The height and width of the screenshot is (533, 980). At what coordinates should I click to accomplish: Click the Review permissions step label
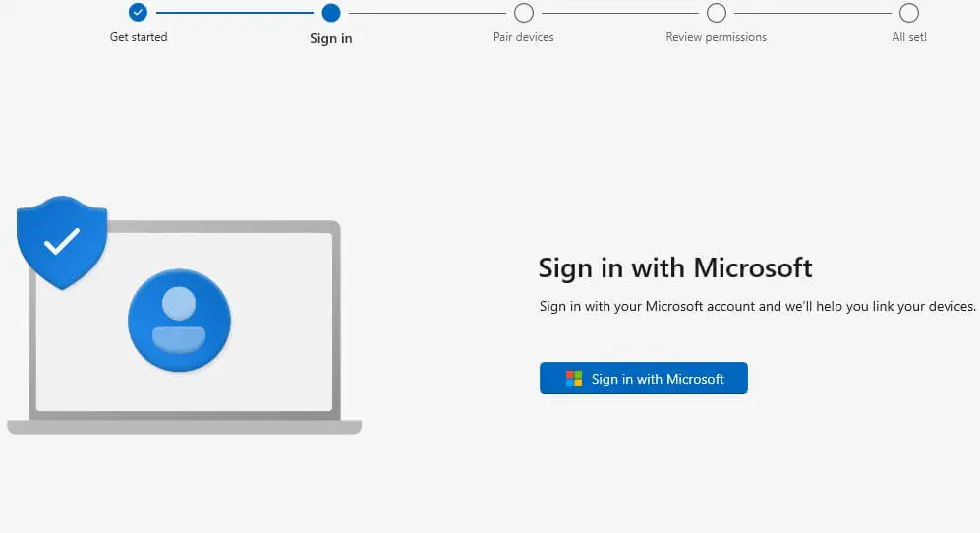(x=717, y=37)
